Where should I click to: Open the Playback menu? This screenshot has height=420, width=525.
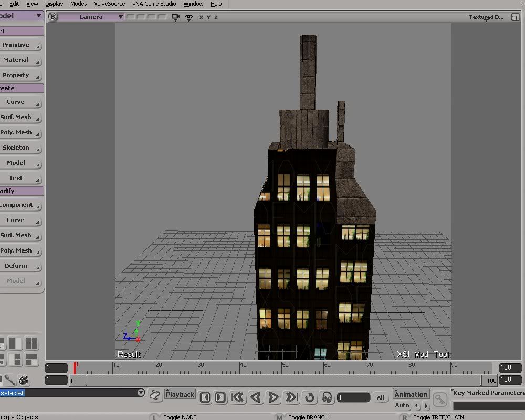coord(180,394)
